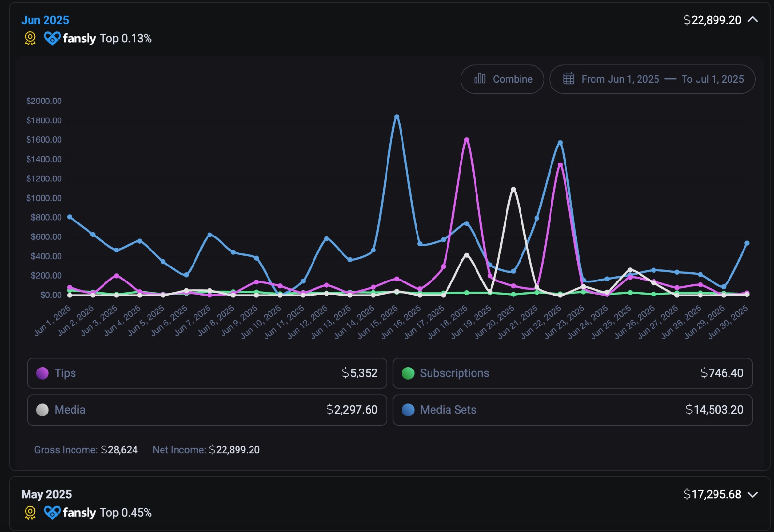Viewport: 774px width, 532px height.
Task: Open the From Jun 1, 2025 date picker
Action: coord(620,79)
